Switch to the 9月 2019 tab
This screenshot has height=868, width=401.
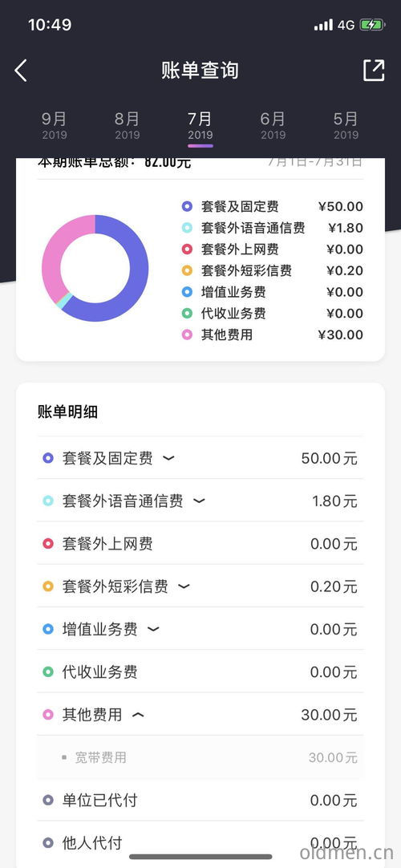tap(55, 126)
